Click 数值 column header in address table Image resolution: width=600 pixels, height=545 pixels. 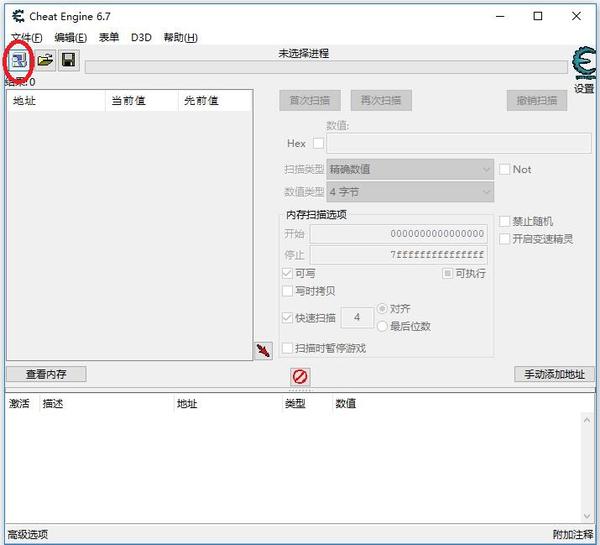[x=346, y=403]
